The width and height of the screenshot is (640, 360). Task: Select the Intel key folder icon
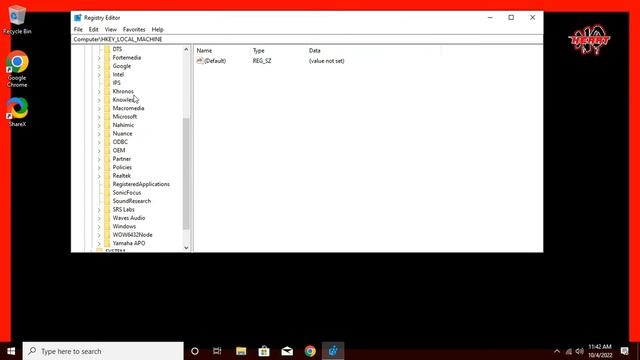pos(107,74)
